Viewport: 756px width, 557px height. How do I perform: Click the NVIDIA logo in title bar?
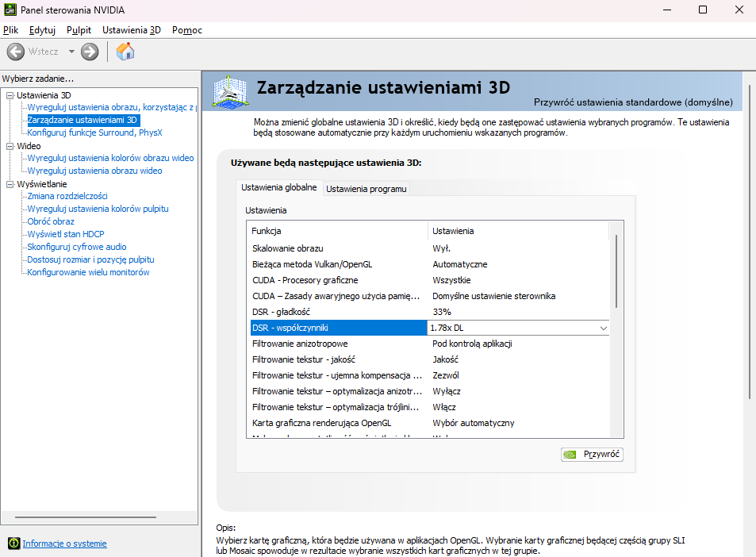10,10
